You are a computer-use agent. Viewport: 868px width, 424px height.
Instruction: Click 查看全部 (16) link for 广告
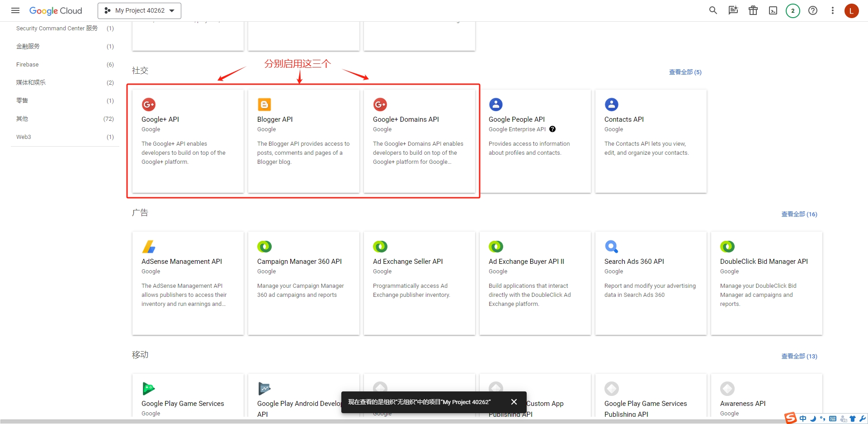pos(799,214)
